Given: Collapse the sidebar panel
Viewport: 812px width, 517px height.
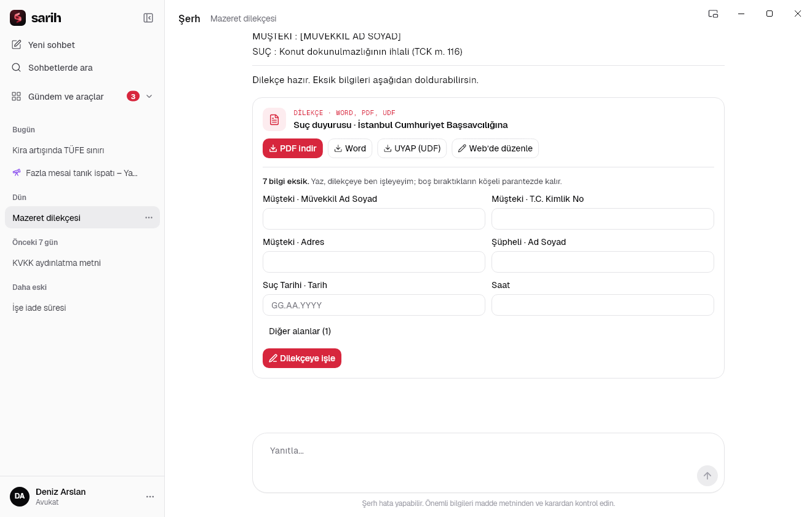Looking at the screenshot, I should click(148, 18).
